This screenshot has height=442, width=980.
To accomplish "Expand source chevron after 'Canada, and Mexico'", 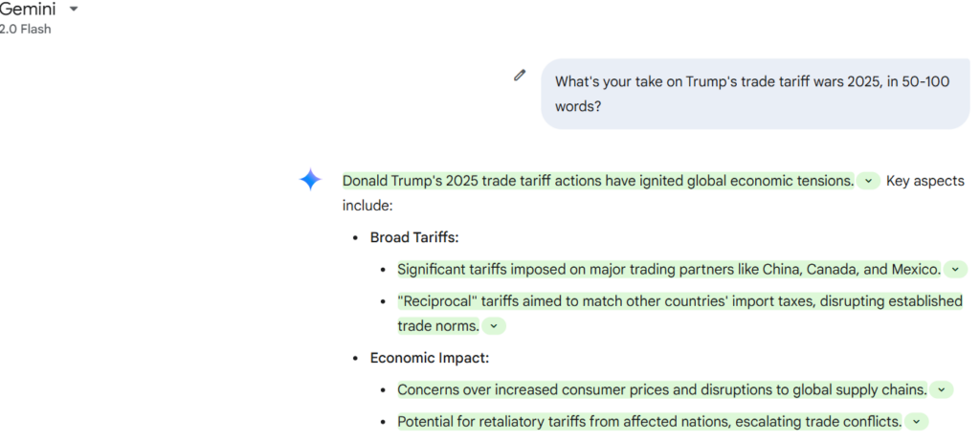I will 955,270.
